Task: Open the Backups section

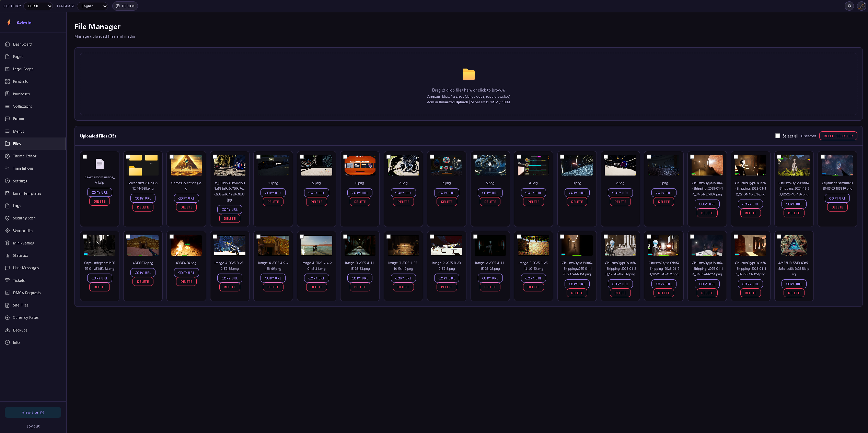Action: 20,330
